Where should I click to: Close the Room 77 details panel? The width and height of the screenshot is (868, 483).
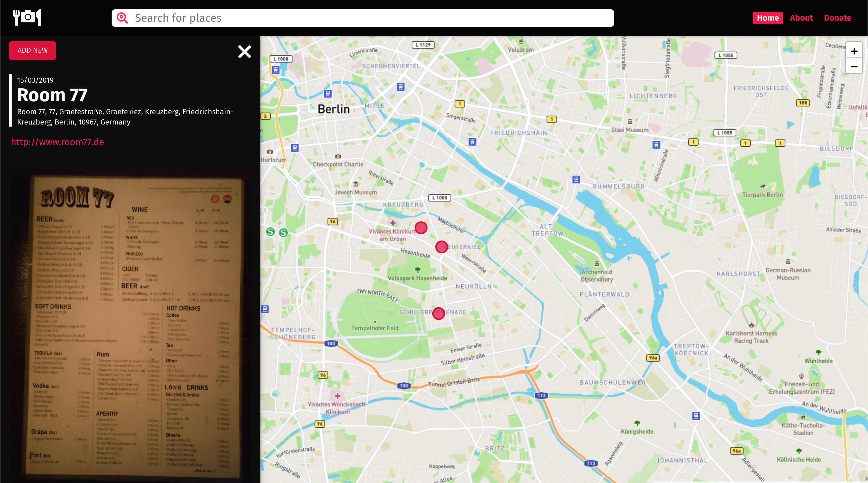point(244,52)
